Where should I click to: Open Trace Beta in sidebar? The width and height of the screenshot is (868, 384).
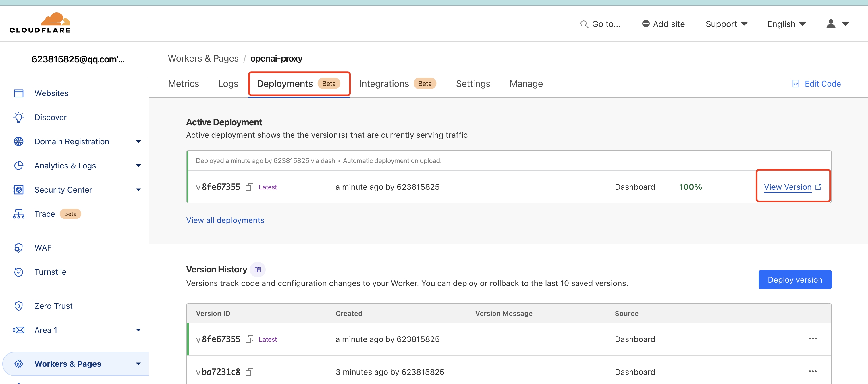pyautogui.click(x=58, y=214)
